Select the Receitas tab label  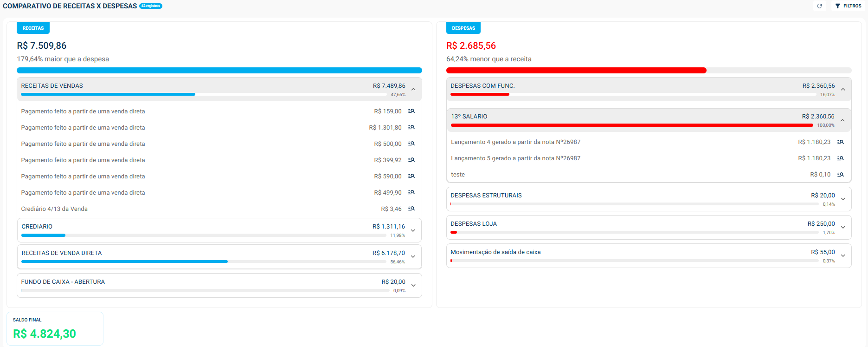click(33, 28)
